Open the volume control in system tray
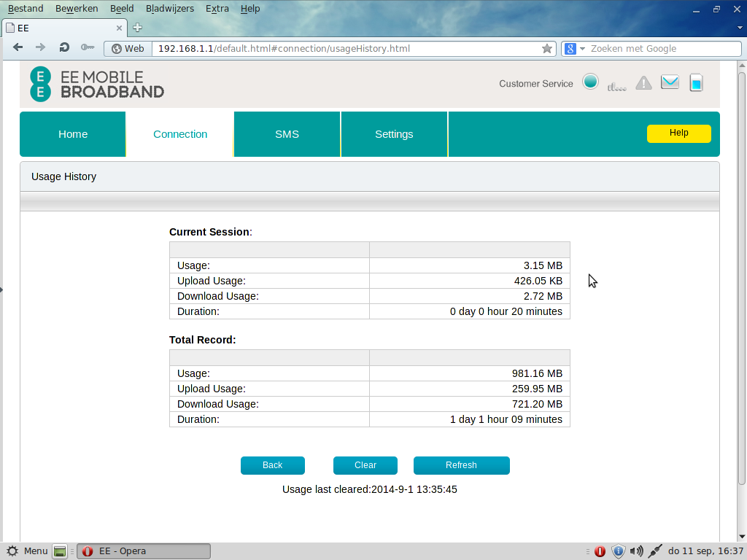This screenshot has width=747, height=560. pyautogui.click(x=636, y=551)
